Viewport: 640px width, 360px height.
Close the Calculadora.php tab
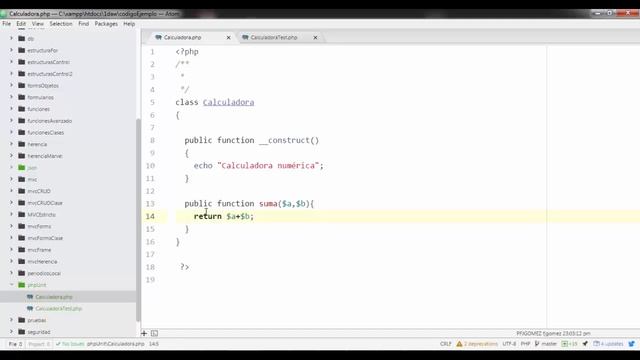tap(229, 38)
